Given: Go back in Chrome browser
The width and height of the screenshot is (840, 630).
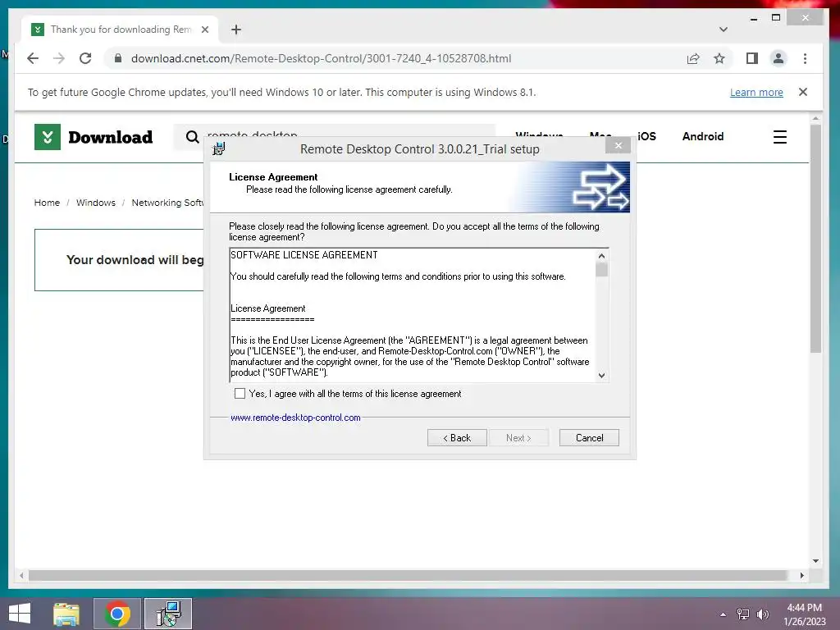Looking at the screenshot, I should (33, 58).
